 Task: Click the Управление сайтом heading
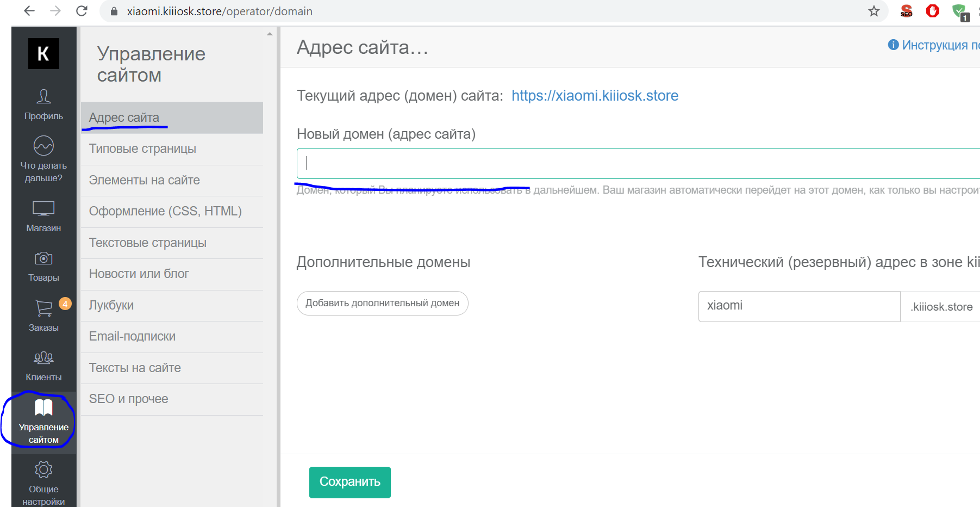tap(151, 64)
